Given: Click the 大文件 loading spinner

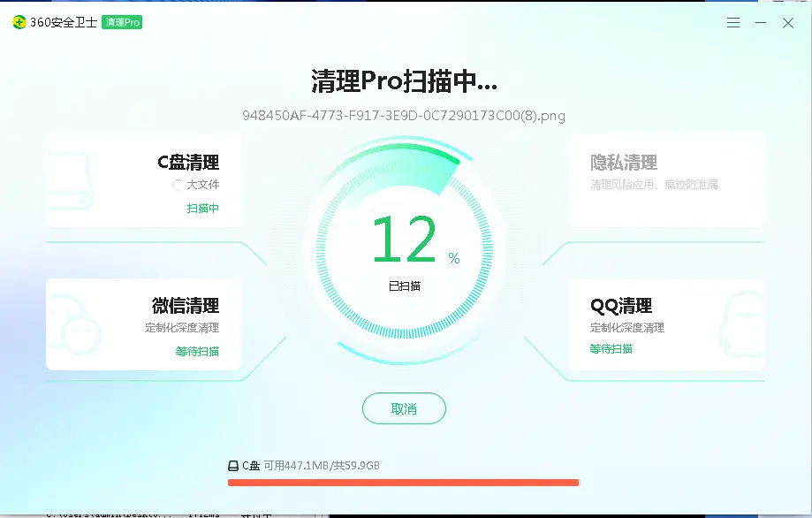Looking at the screenshot, I should 177,185.
